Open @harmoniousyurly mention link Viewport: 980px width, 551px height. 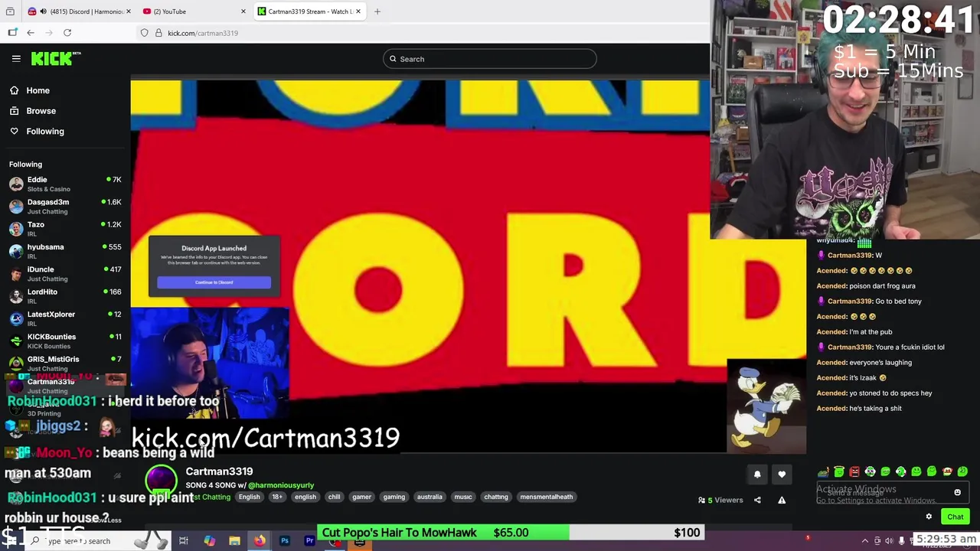click(x=281, y=485)
